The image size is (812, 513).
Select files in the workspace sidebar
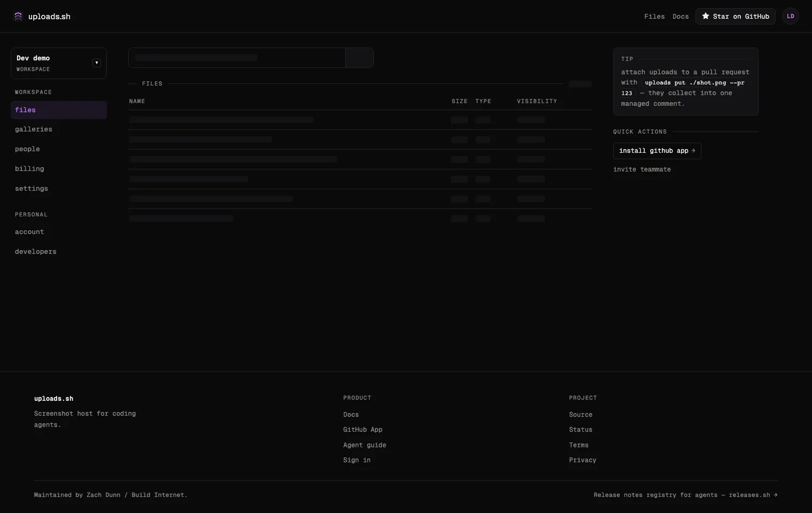coord(59,110)
